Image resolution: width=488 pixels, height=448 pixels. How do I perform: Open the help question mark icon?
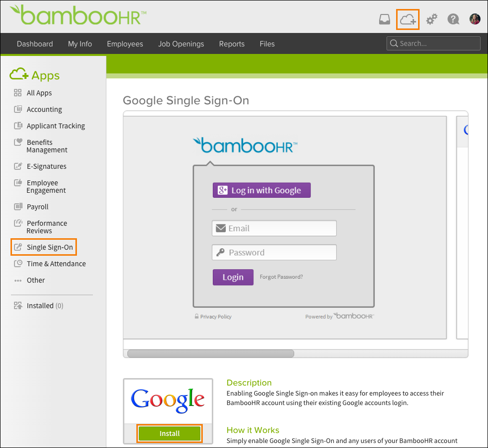pyautogui.click(x=453, y=19)
